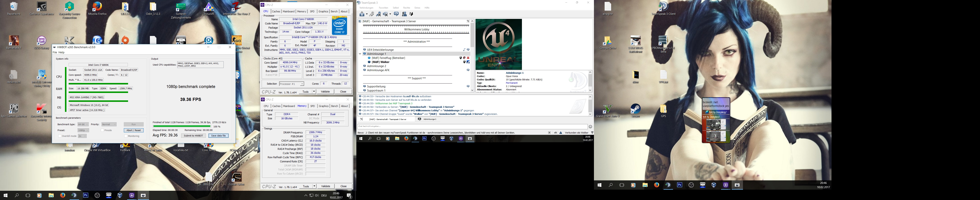Open contacts via two-people icon in TeamSpeak toolbar
Screen dimensions: 980x200
(404, 14)
